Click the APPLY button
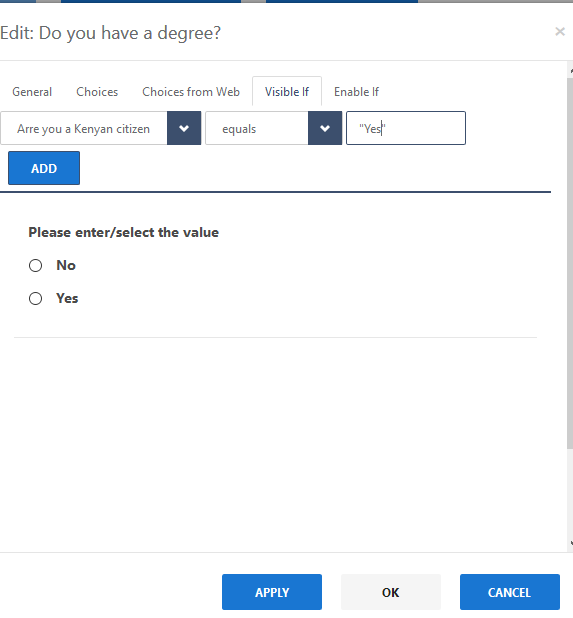 point(272,592)
